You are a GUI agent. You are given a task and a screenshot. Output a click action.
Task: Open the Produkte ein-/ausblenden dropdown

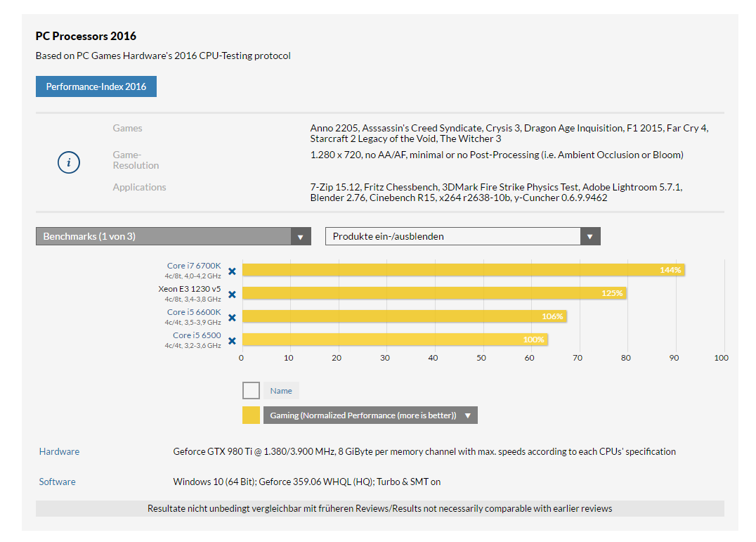click(x=463, y=236)
